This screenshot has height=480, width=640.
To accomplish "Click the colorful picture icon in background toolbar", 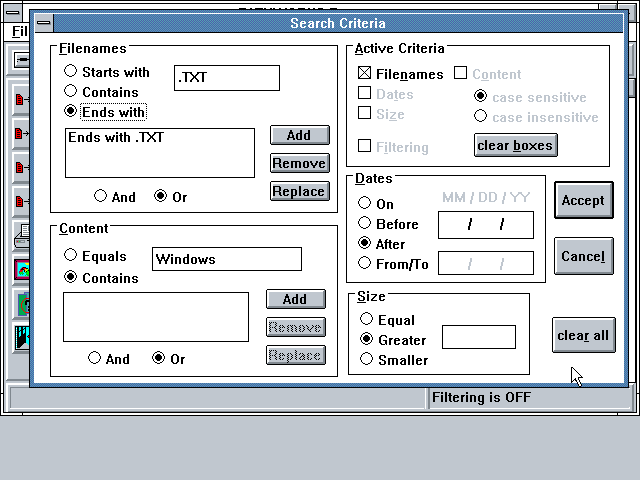I will pyautogui.click(x=22, y=270).
